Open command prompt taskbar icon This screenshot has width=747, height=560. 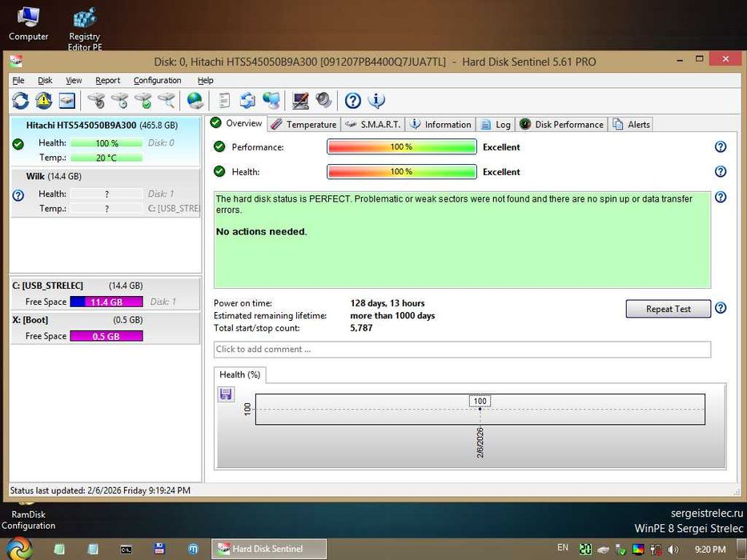coord(126,549)
